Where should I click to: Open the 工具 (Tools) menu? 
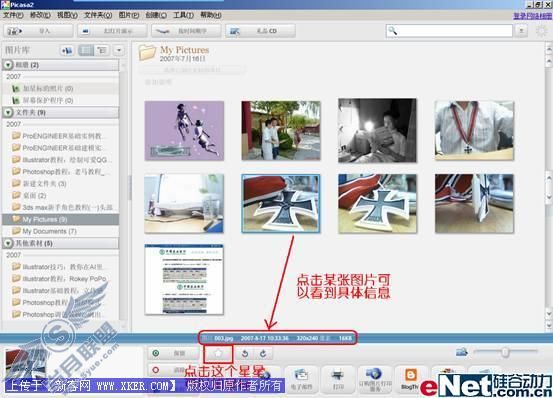point(183,15)
